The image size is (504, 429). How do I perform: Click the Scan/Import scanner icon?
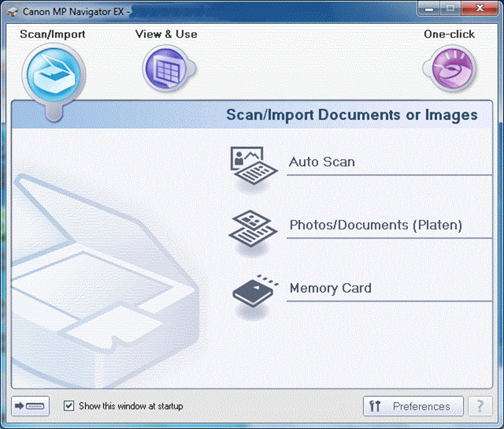[x=53, y=72]
